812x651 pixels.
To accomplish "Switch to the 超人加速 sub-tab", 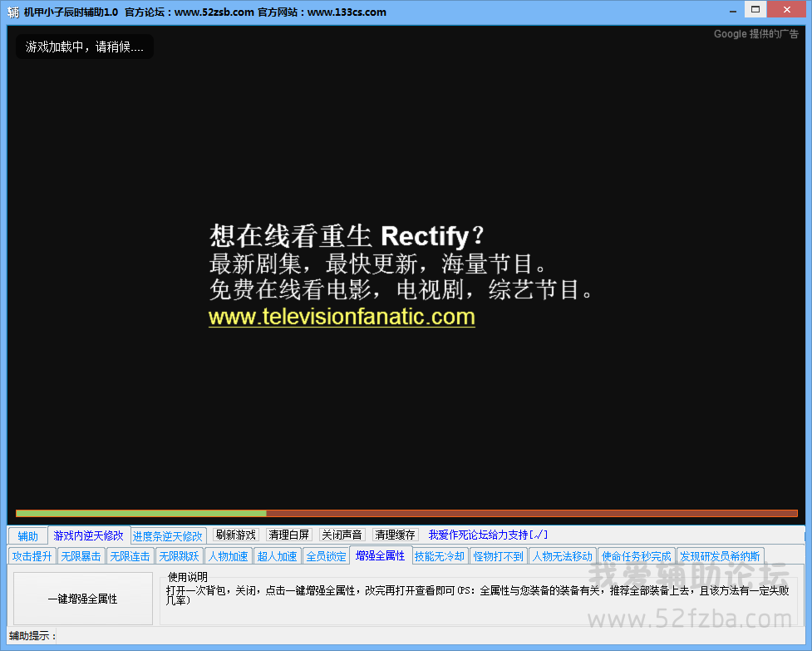I will click(x=277, y=556).
